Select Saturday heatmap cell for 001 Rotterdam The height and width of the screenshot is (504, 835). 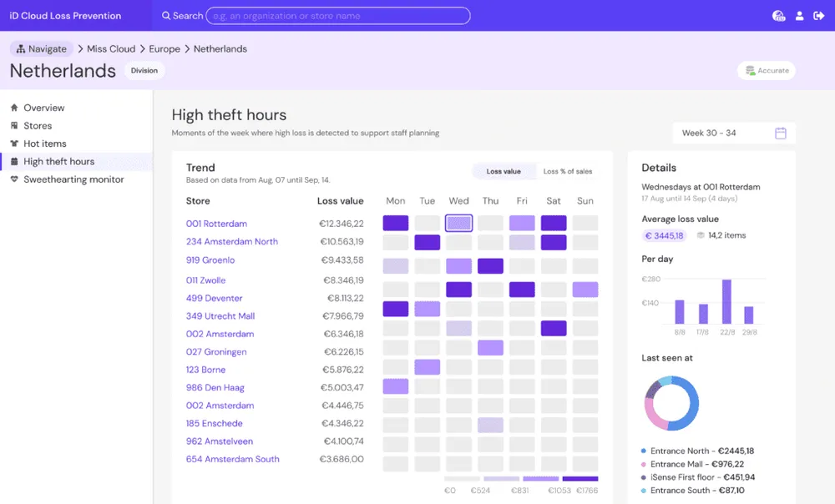coord(554,223)
